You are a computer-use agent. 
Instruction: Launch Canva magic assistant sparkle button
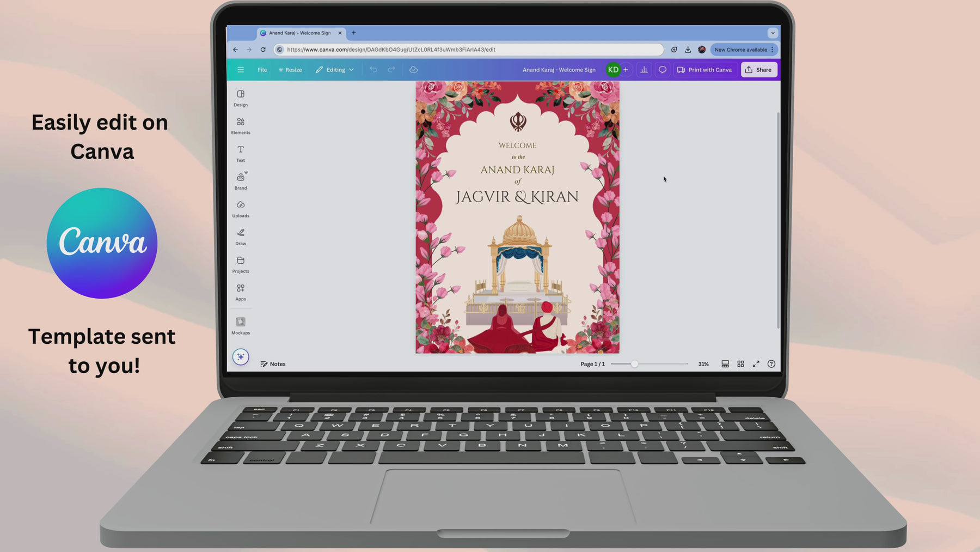241,357
